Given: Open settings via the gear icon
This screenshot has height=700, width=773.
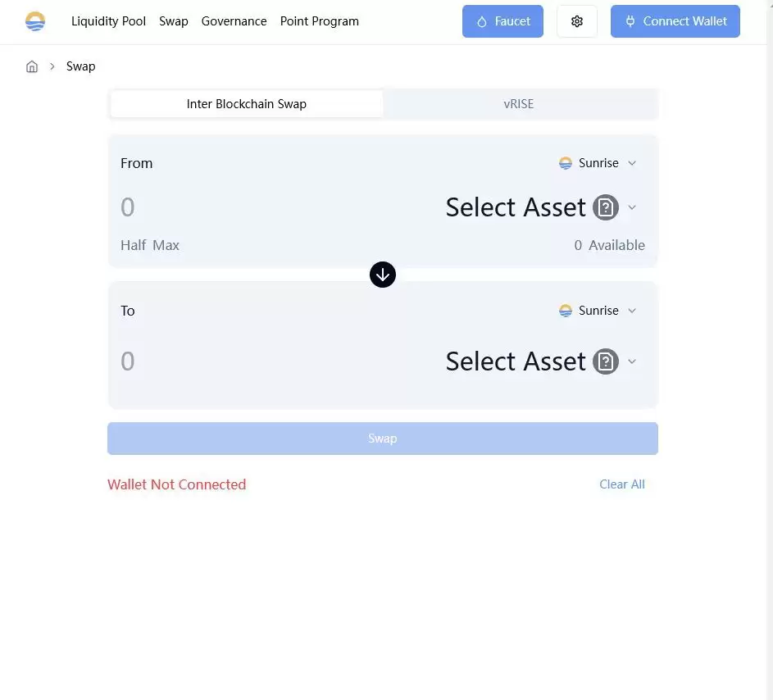Looking at the screenshot, I should [577, 21].
